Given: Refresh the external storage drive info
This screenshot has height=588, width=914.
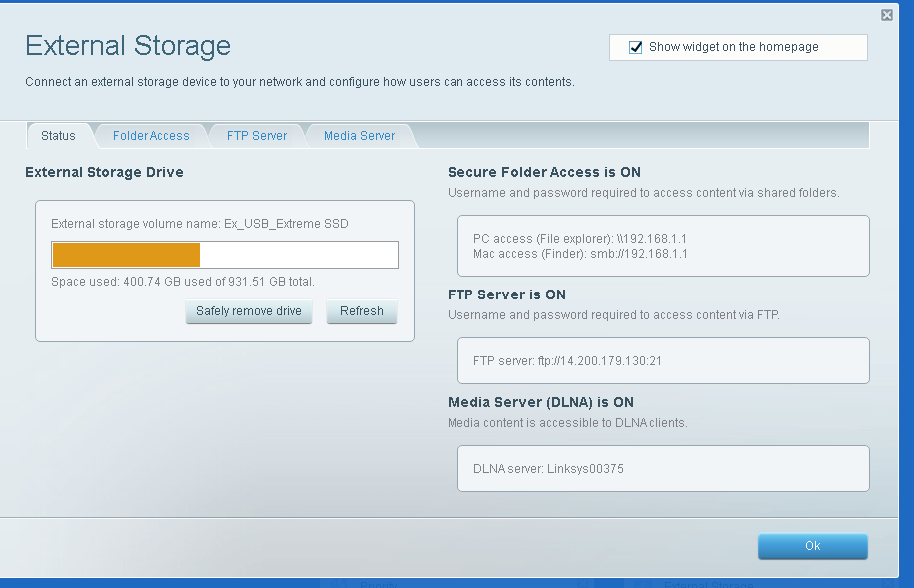Looking at the screenshot, I should tap(361, 311).
